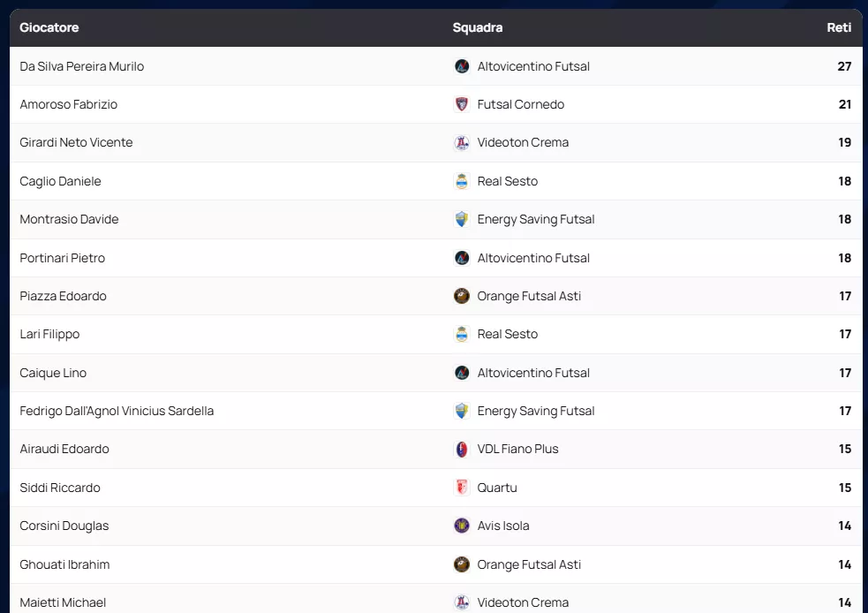Image resolution: width=868 pixels, height=613 pixels.
Task: Open Lari Filippo's player entry
Action: (x=49, y=334)
